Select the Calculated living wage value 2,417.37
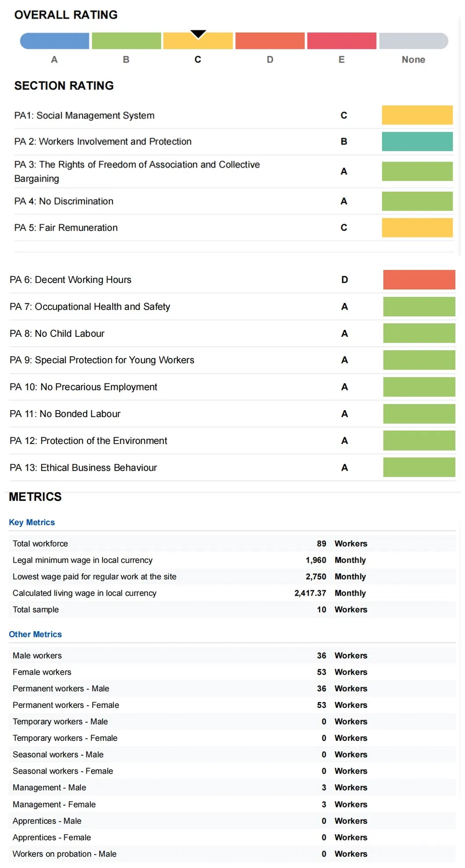The width and height of the screenshot is (465, 868). 310,593
